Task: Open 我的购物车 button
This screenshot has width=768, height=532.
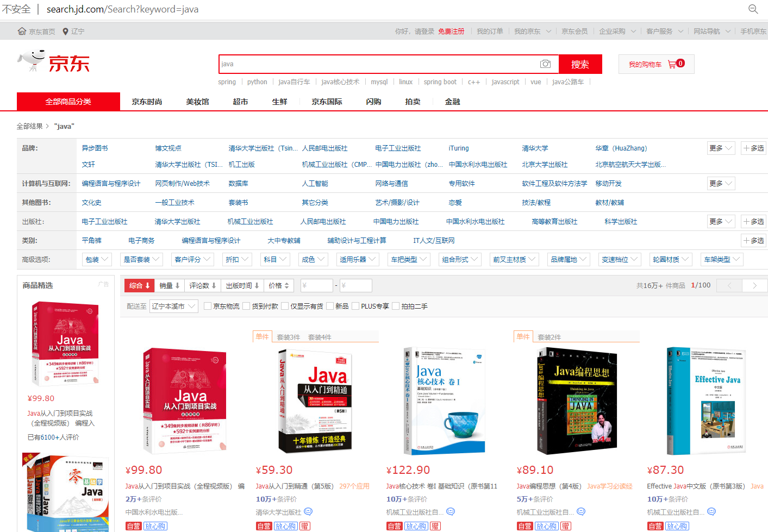Action: pos(656,64)
